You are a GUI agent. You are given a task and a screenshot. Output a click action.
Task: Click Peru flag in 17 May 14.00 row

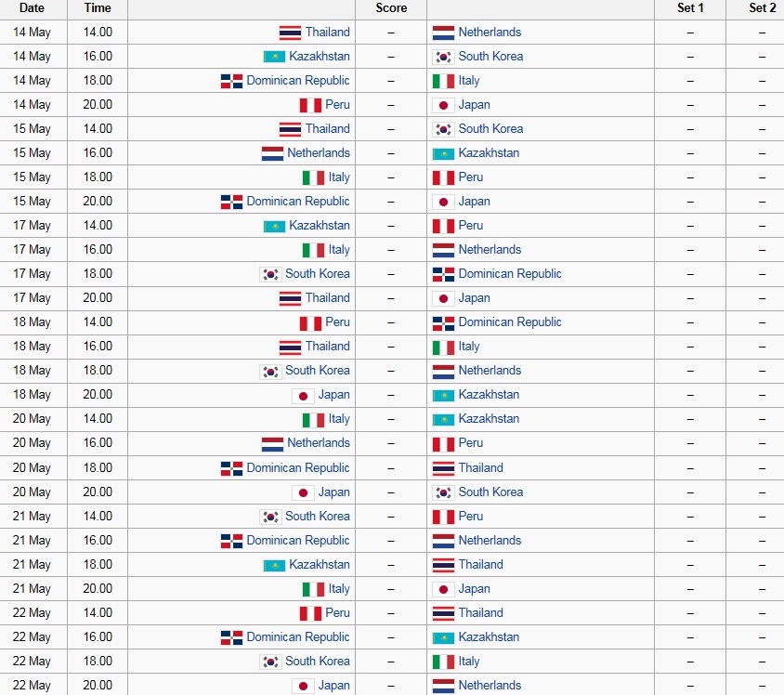click(443, 226)
